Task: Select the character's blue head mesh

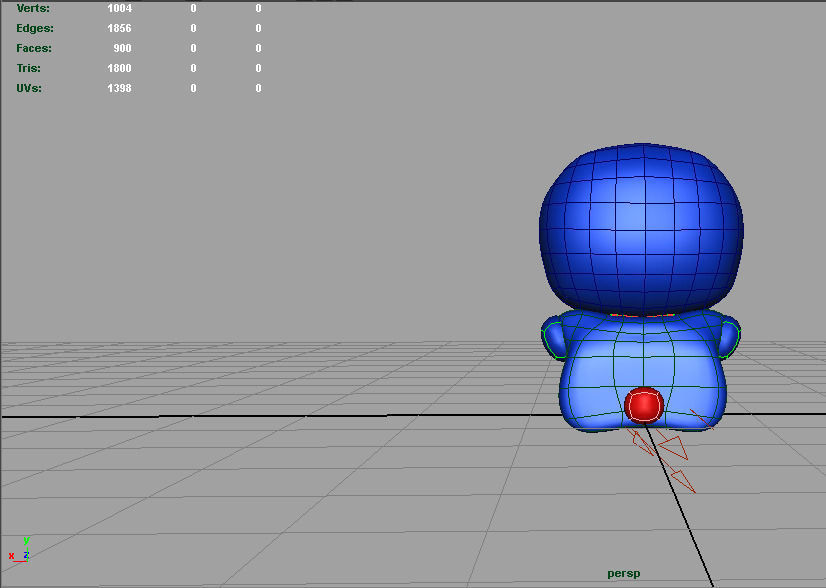Action: click(x=641, y=229)
